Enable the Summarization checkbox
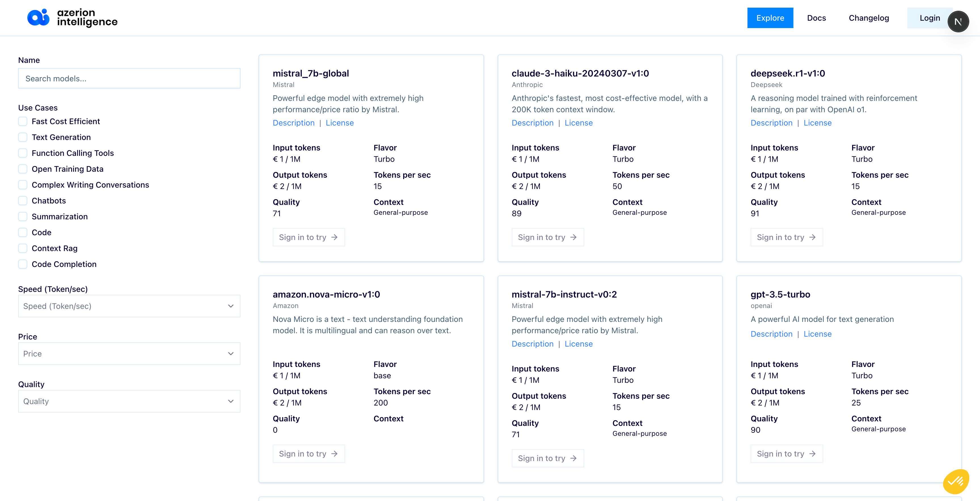The image size is (980, 501). [23, 216]
